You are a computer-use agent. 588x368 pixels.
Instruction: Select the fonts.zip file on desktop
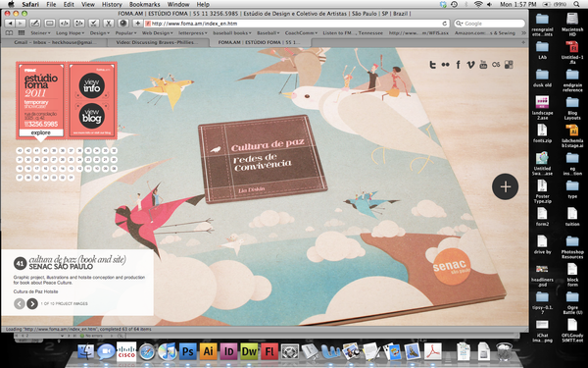(542, 133)
